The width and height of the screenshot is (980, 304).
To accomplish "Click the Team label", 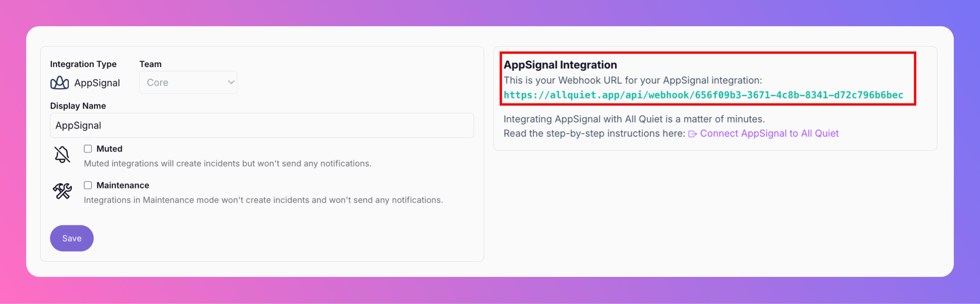I will (150, 64).
